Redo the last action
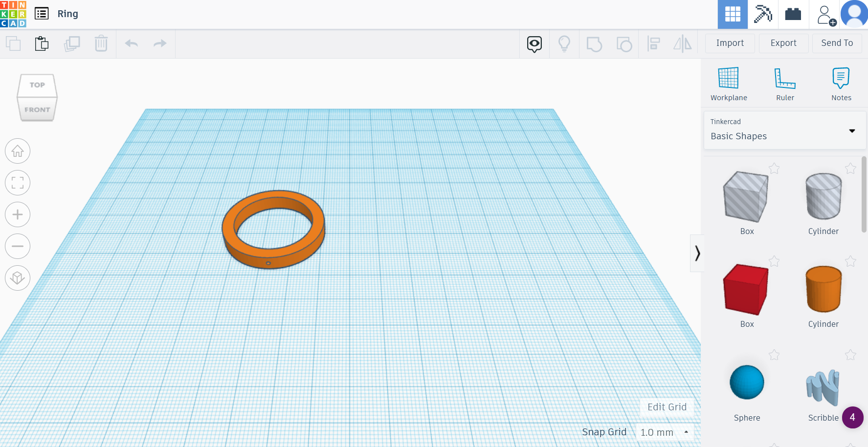Image resolution: width=868 pixels, height=447 pixels. coord(159,43)
